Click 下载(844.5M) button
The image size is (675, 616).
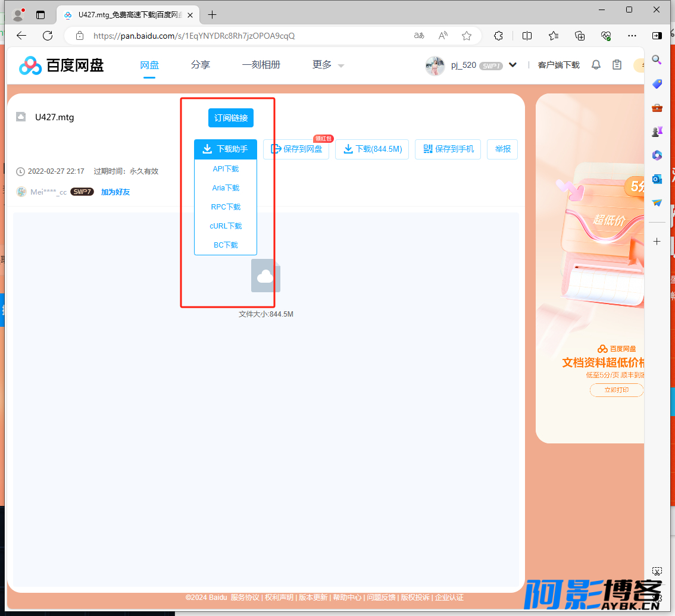point(372,149)
